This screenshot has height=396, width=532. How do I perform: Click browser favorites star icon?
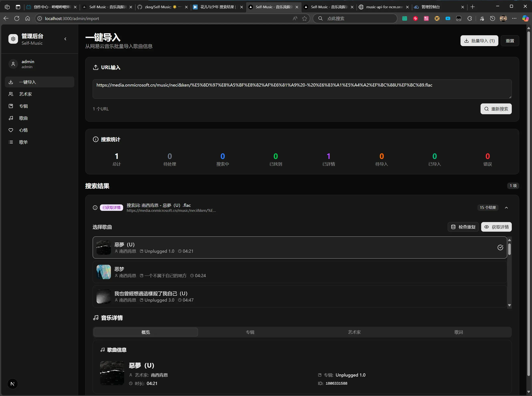304,18
